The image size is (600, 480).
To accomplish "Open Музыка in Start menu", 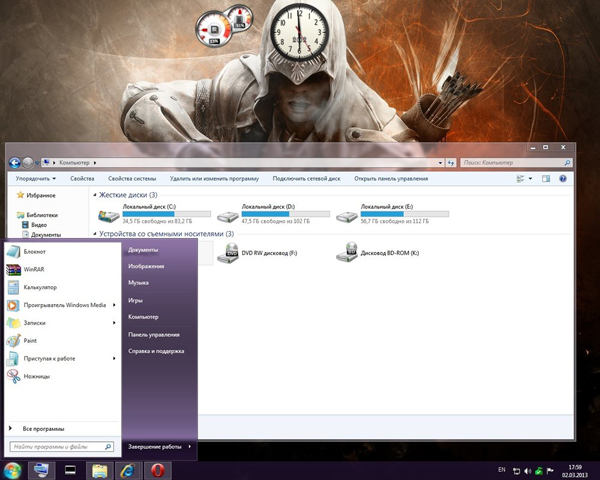I will (138, 283).
